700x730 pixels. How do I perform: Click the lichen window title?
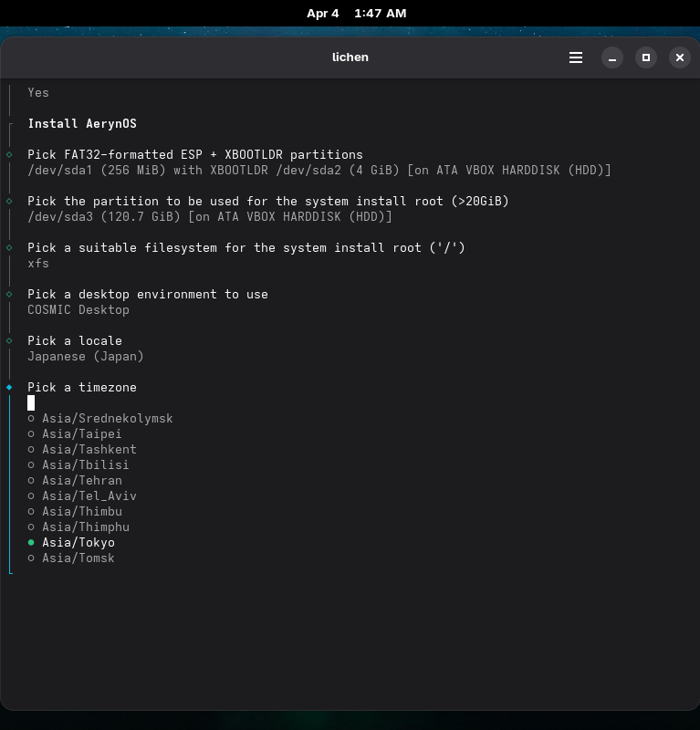[x=350, y=57]
